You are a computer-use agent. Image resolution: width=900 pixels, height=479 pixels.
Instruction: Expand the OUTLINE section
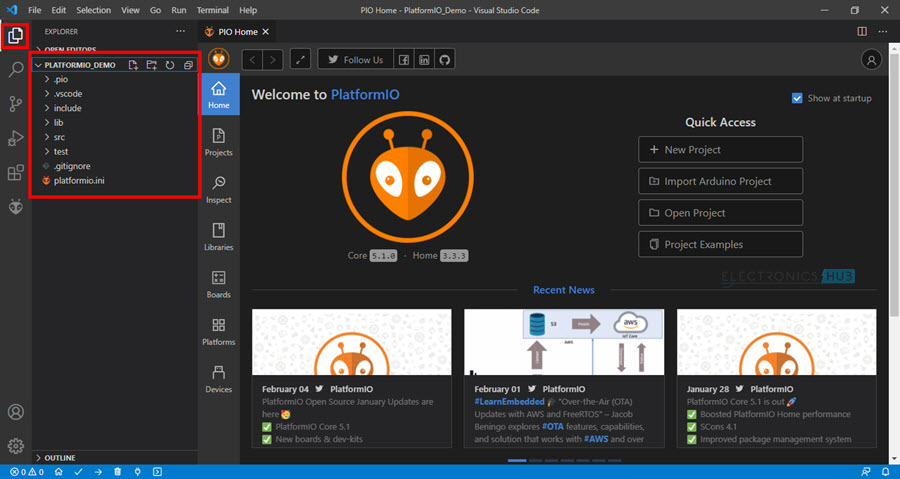point(62,457)
